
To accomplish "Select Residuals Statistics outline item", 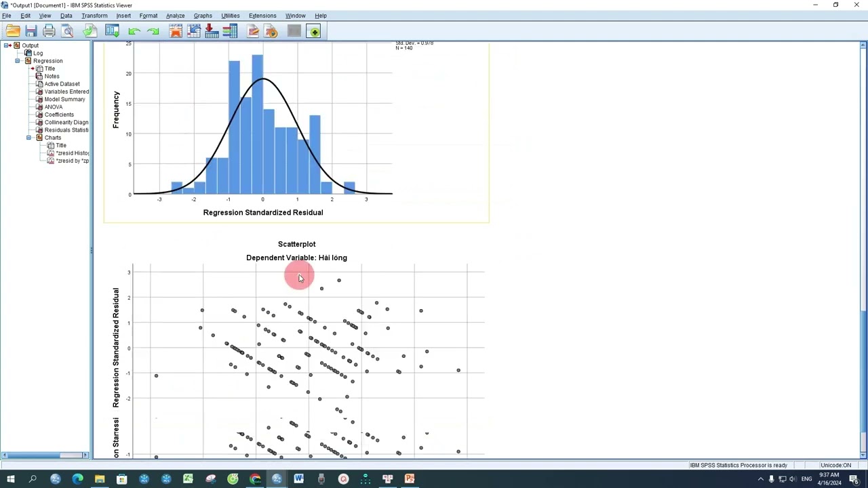I will (x=66, y=130).
